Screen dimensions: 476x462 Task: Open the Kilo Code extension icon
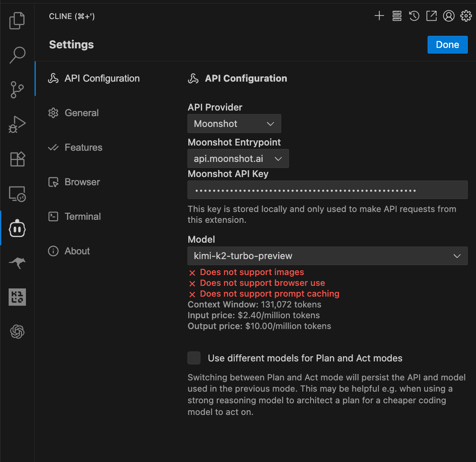coord(17,297)
